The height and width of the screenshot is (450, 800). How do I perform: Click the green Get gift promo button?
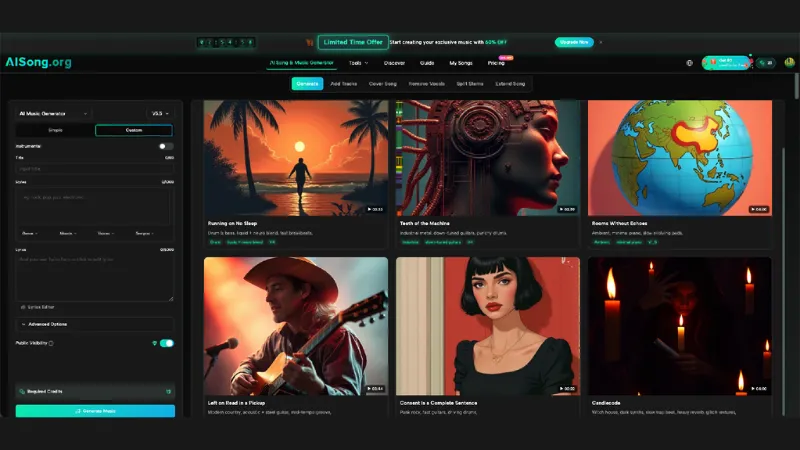[x=726, y=63]
